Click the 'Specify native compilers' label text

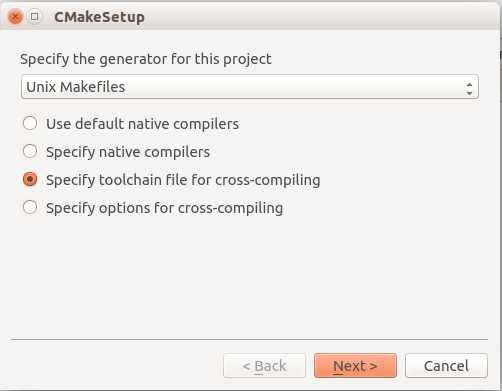[128, 152]
